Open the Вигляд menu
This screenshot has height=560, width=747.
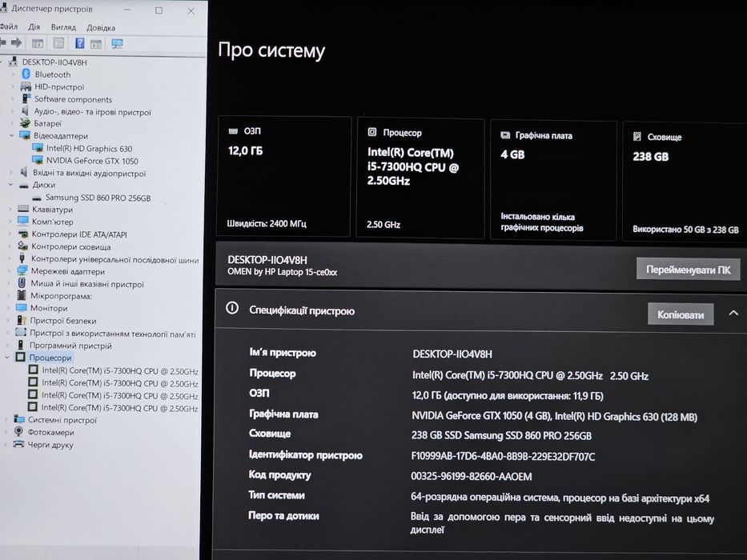pos(63,27)
